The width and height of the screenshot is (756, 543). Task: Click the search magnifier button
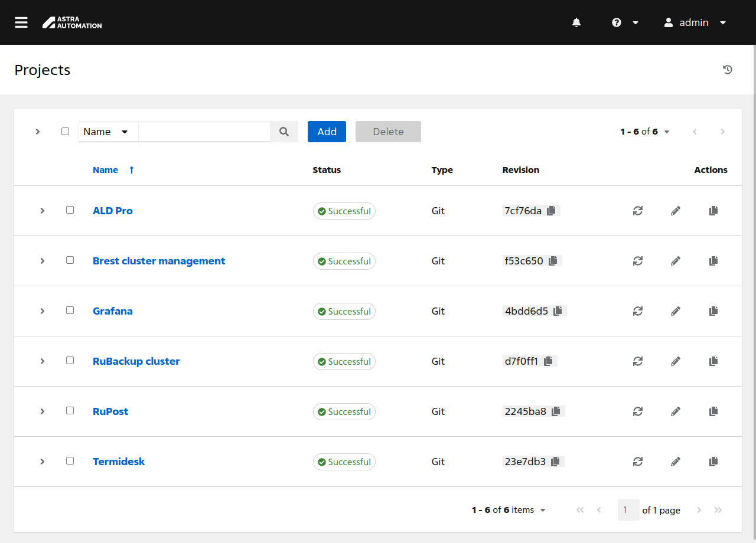pos(284,132)
